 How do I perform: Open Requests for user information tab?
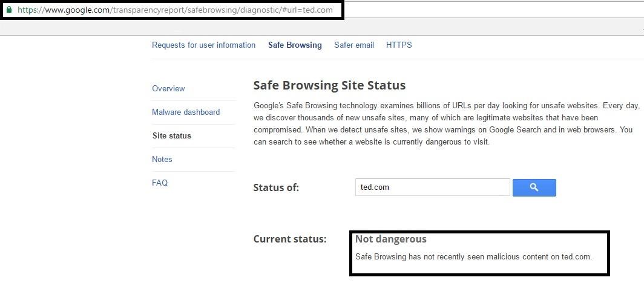click(204, 45)
